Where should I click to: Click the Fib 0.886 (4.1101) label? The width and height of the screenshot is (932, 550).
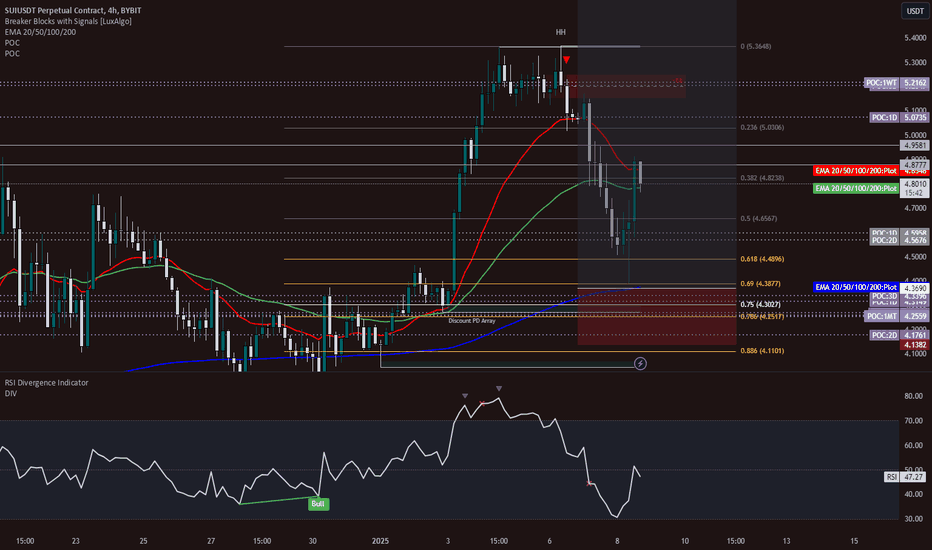pyautogui.click(x=762, y=351)
